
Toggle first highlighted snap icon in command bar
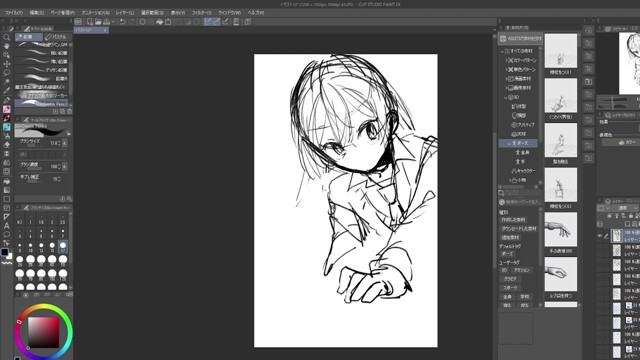tap(208, 22)
